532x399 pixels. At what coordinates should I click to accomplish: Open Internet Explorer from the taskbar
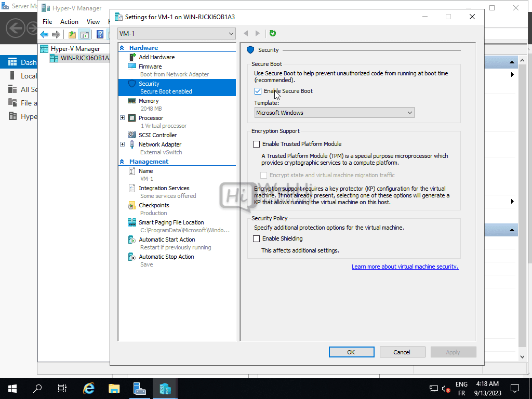tap(88, 389)
